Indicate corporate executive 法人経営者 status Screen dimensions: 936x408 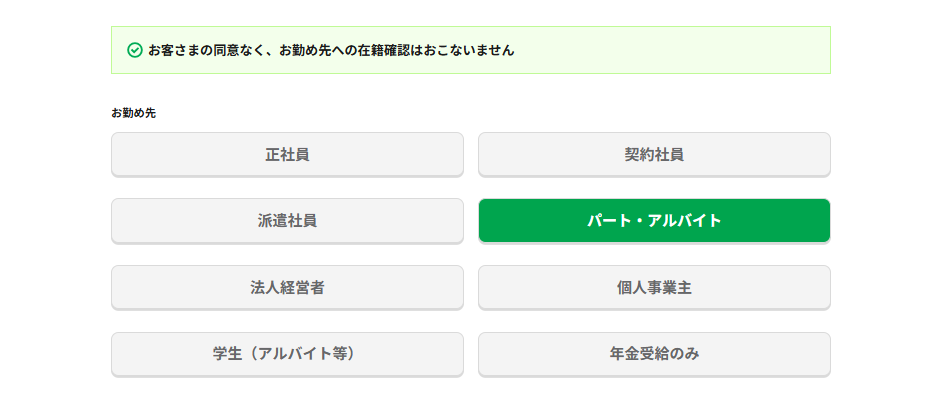point(287,288)
